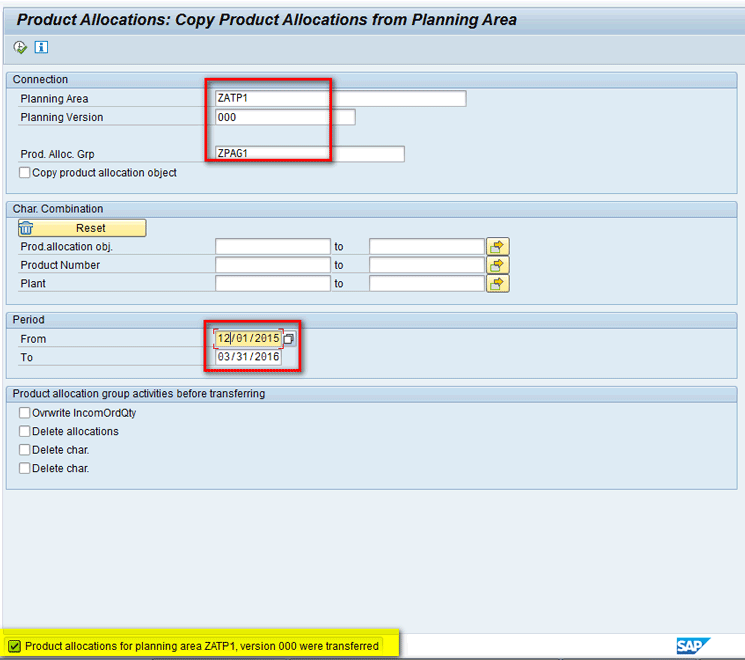Open value help beside From date
The image size is (745, 660).
289,339
